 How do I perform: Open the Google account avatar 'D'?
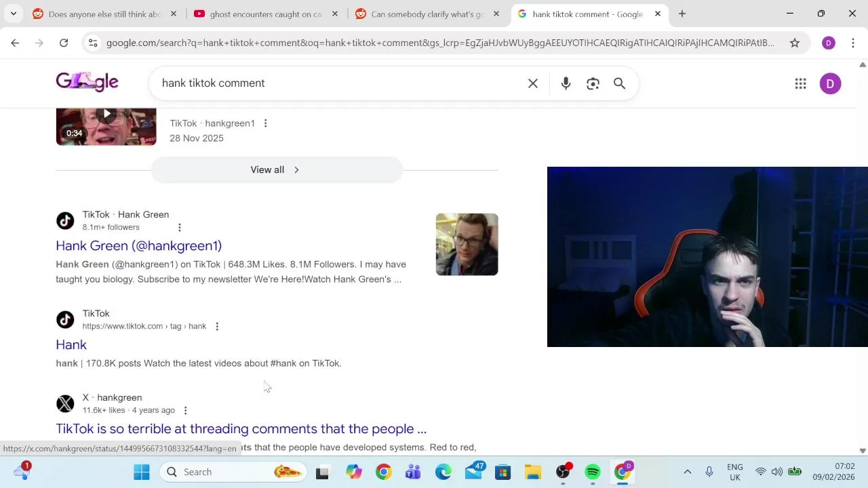[830, 83]
